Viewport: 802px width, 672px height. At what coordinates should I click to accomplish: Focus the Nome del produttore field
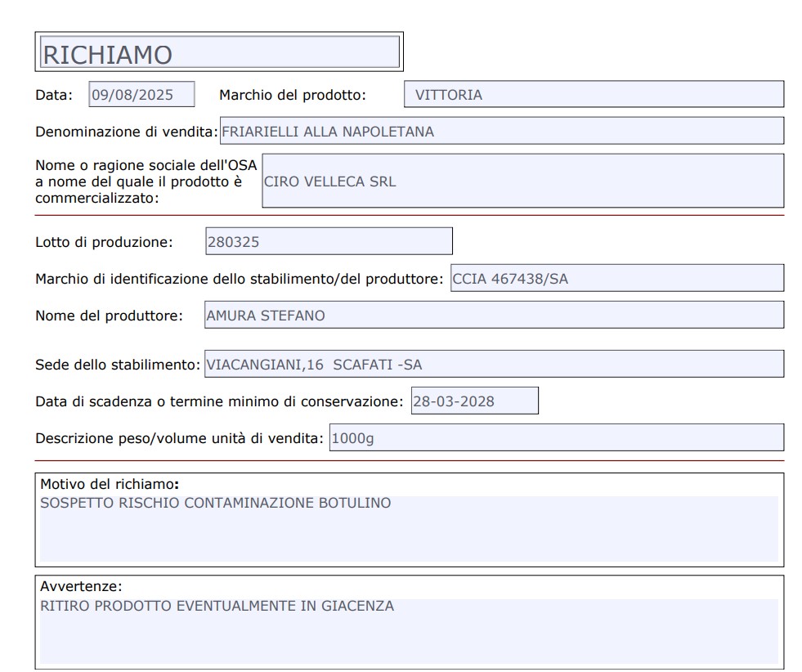coord(493,316)
